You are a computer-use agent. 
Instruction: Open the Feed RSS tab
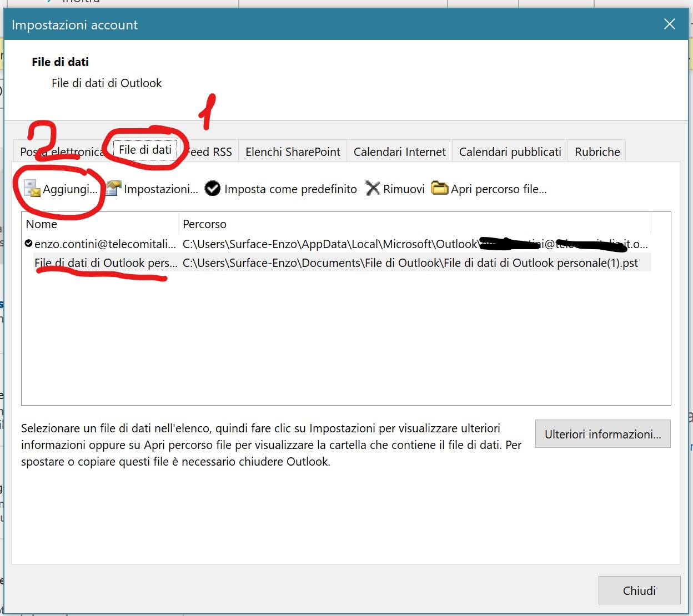pos(210,152)
